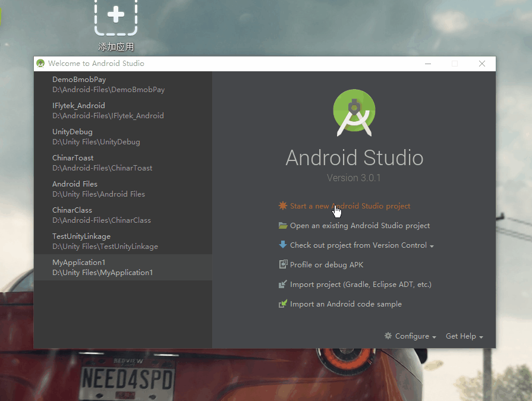Select Profile or debug APK
Image resolution: width=532 pixels, height=401 pixels.
point(326,265)
